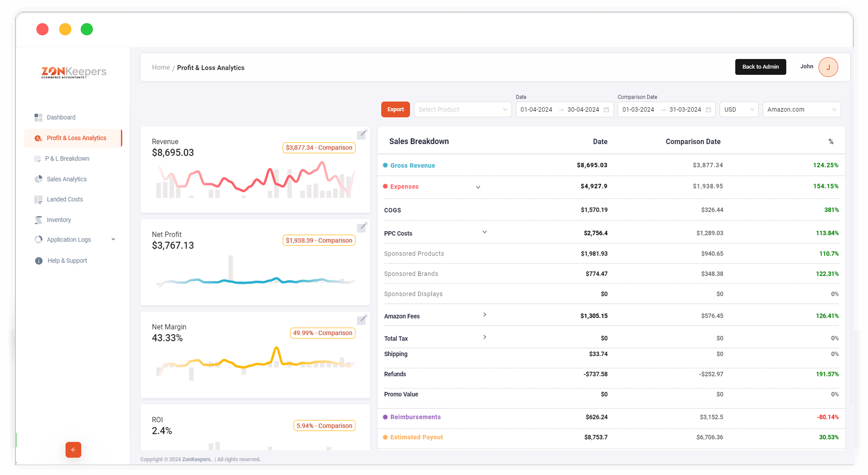Click the Sales Analytics pie chart icon
Viewport: 868px width, 475px height.
coord(38,179)
